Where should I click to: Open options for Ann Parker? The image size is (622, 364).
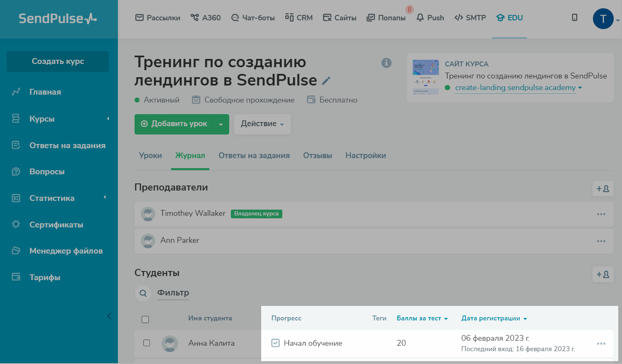click(601, 241)
